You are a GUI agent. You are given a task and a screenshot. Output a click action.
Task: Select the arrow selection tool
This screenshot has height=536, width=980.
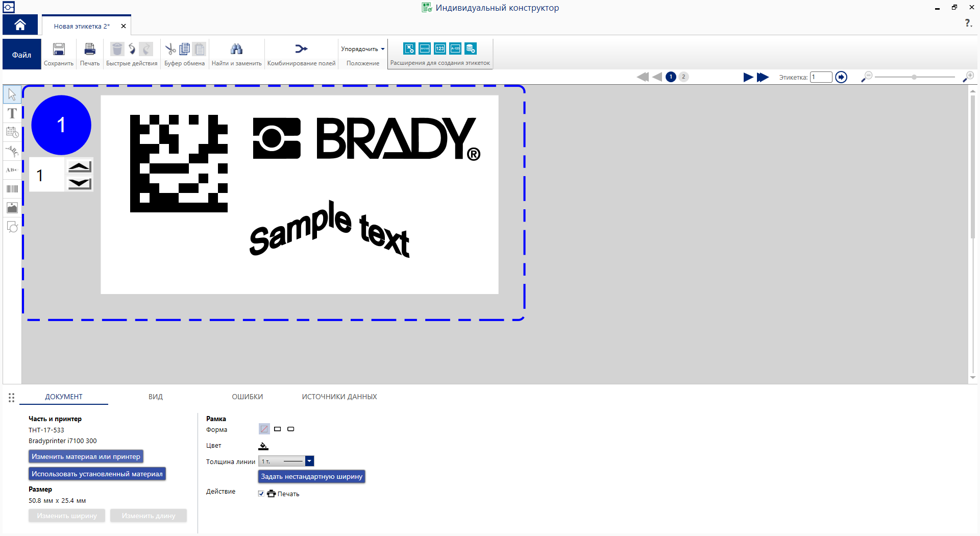(12, 94)
